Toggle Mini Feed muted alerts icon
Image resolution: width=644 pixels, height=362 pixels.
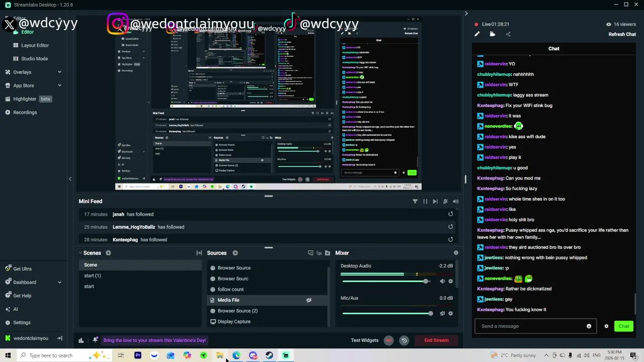(x=445, y=201)
